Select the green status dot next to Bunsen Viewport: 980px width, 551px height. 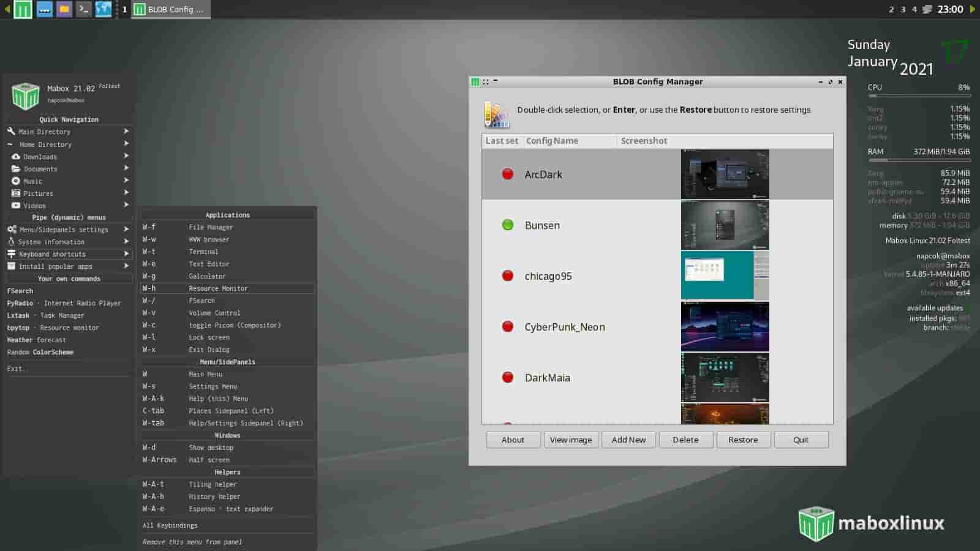coord(507,225)
